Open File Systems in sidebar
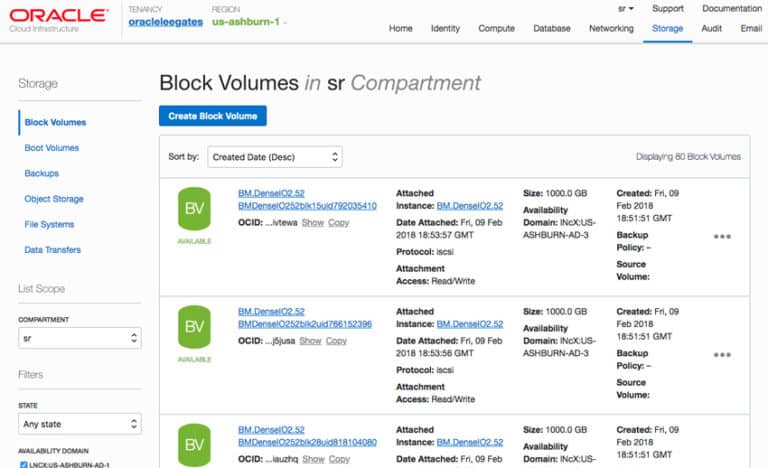This screenshot has width=768, height=468. 49,224
